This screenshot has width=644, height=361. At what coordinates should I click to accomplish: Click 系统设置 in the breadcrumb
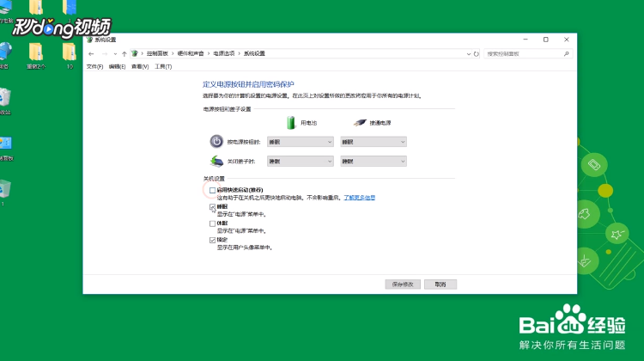pos(254,53)
